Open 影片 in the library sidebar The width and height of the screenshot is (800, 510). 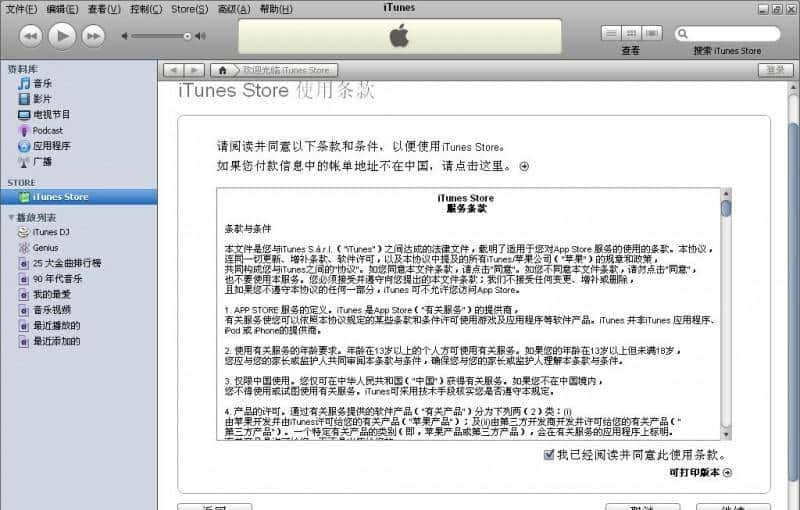pyautogui.click(x=42, y=99)
